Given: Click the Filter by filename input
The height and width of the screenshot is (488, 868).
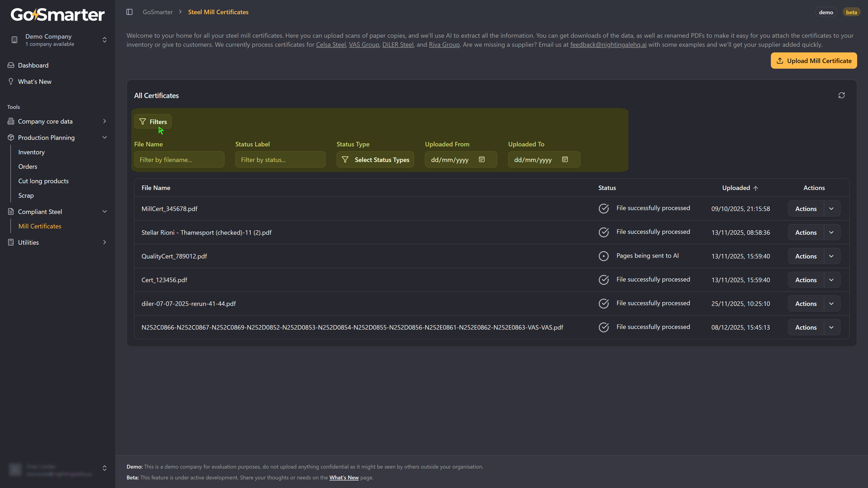Looking at the screenshot, I should (179, 160).
